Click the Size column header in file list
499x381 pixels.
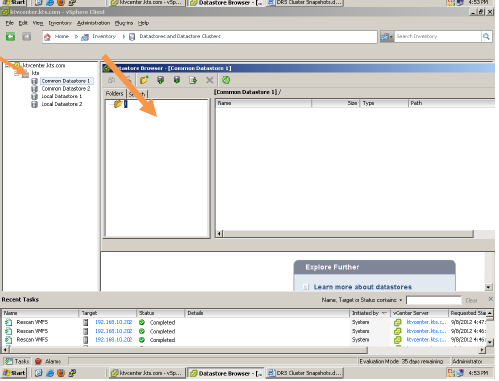click(x=335, y=103)
